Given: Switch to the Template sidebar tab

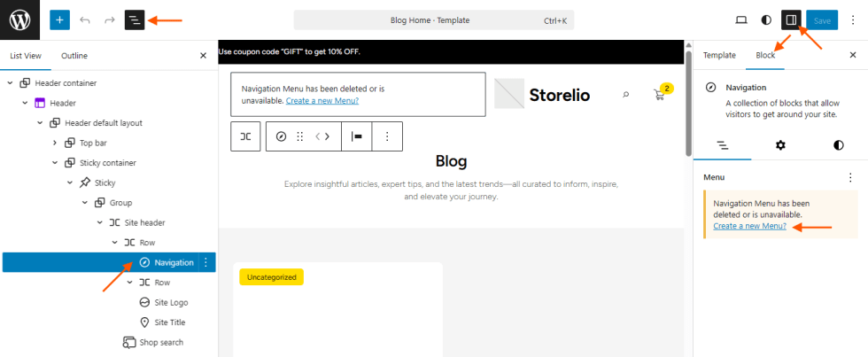Looking at the screenshot, I should pos(719,55).
